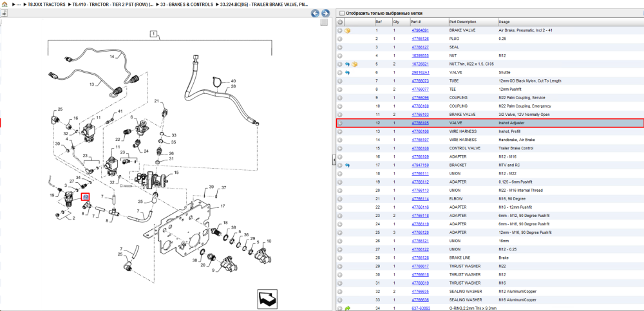Click the plus icon on the SEAL row

pyautogui.click(x=340, y=47)
